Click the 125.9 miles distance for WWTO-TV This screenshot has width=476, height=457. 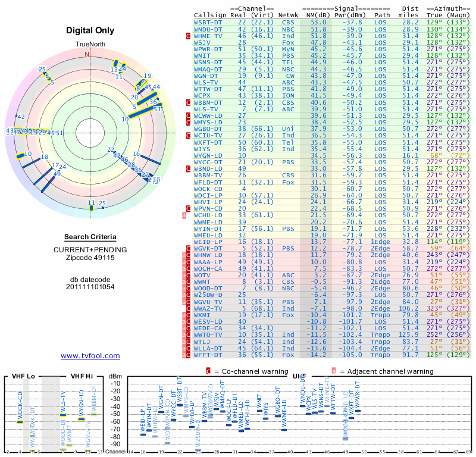pyautogui.click(x=409, y=334)
